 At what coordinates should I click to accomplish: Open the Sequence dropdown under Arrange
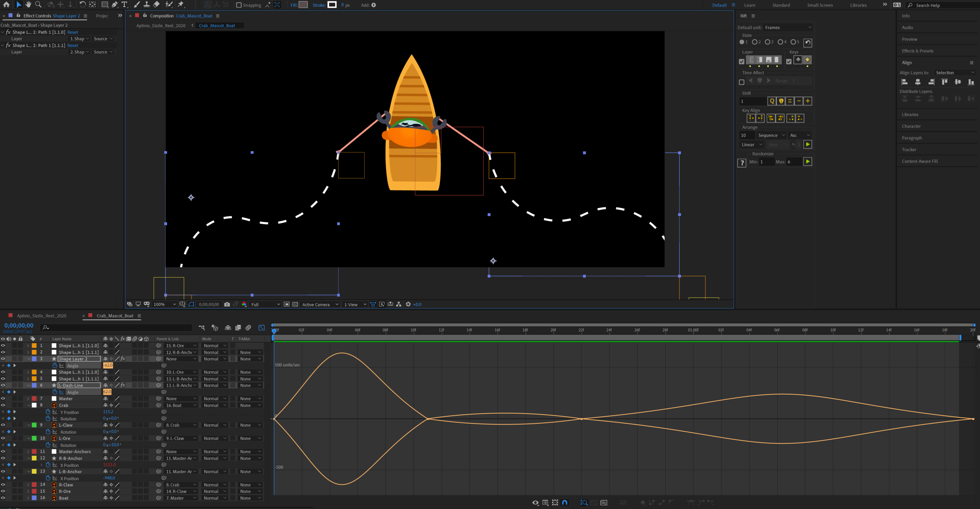click(771, 135)
